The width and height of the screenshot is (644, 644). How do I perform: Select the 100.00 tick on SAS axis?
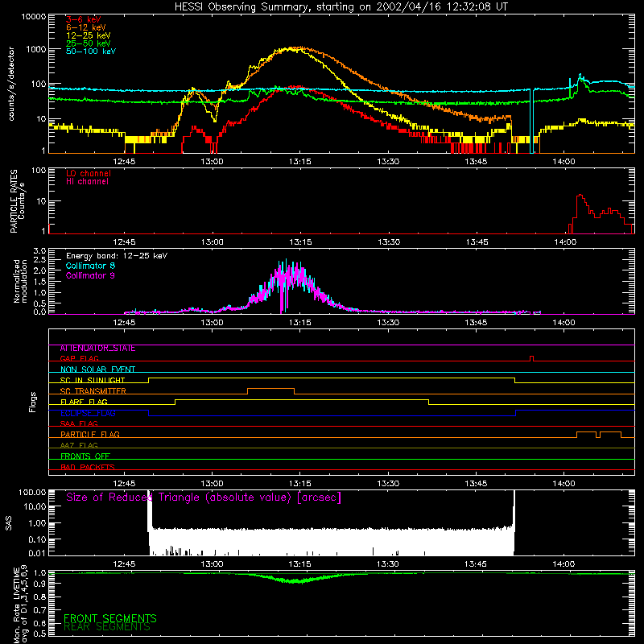coord(32,493)
